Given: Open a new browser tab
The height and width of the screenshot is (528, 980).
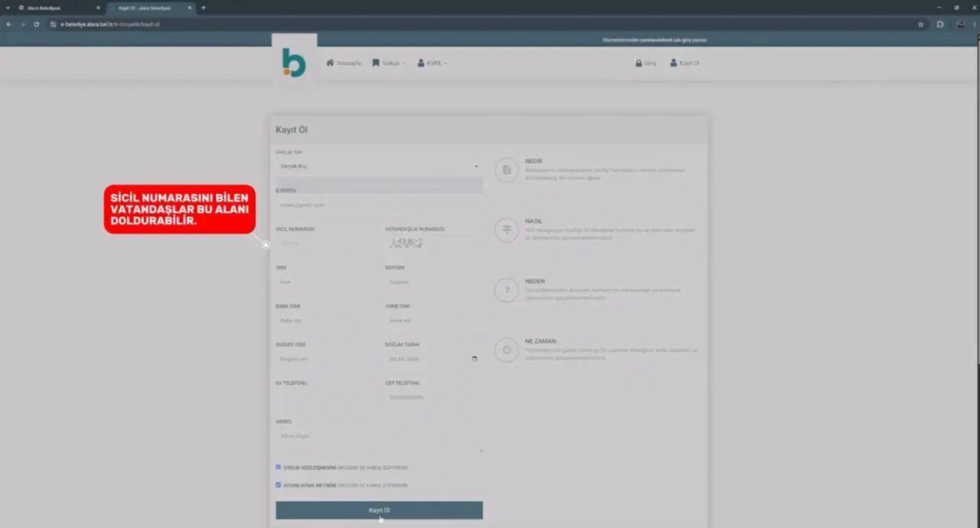Looking at the screenshot, I should [x=203, y=8].
